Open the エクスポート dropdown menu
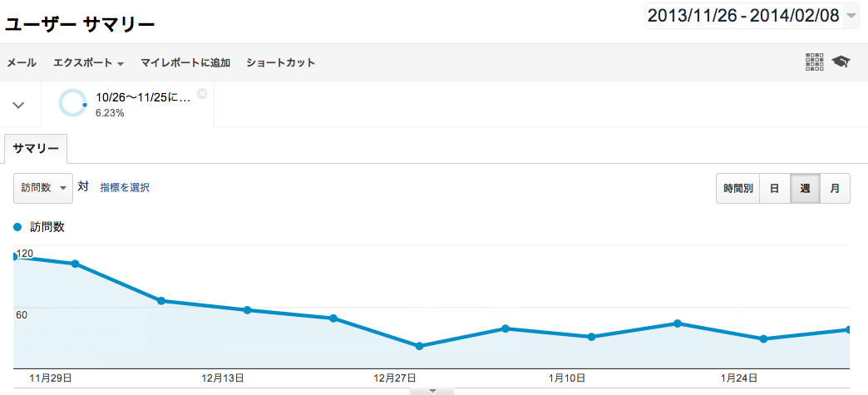The height and width of the screenshot is (395, 868). pos(88,62)
